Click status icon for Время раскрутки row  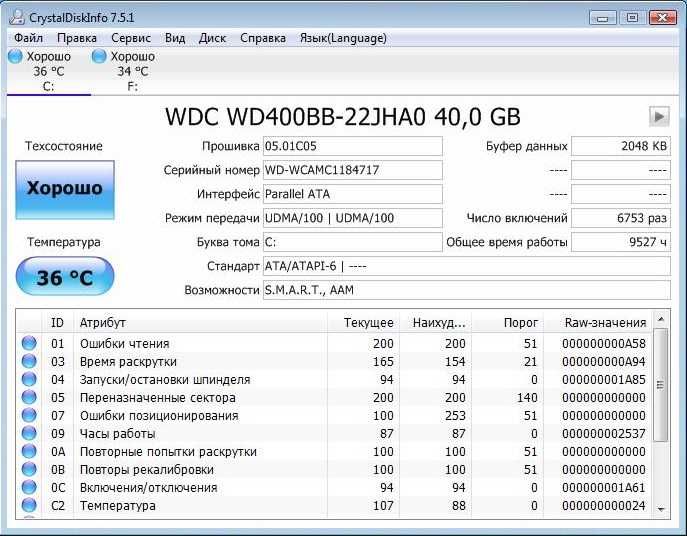29,361
